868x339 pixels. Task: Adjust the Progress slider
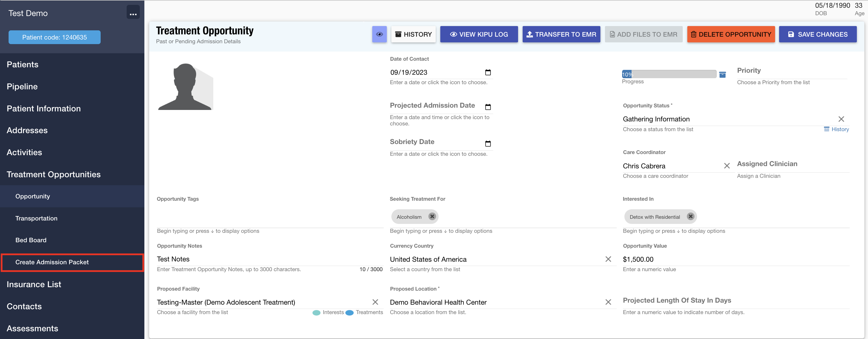pyautogui.click(x=669, y=74)
